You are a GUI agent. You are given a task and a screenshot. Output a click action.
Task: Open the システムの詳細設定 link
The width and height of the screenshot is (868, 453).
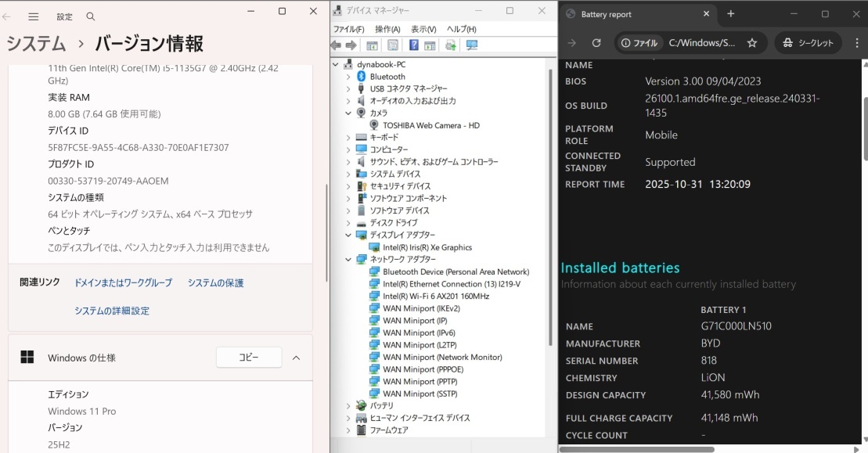coord(112,311)
